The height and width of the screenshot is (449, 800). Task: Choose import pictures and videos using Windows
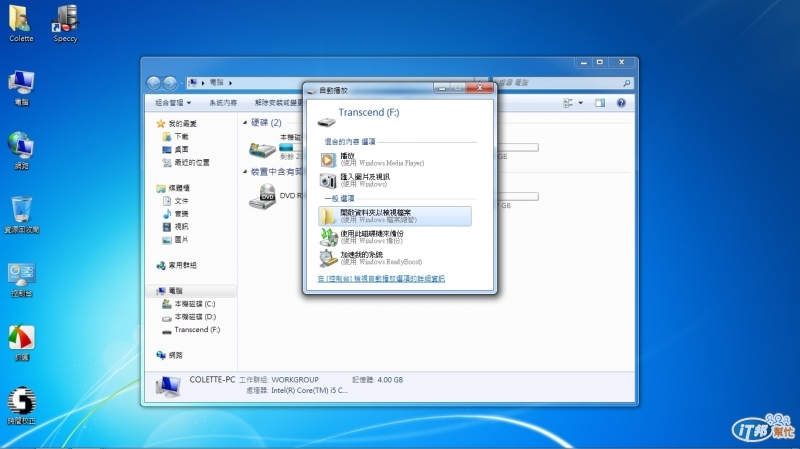tap(395, 181)
